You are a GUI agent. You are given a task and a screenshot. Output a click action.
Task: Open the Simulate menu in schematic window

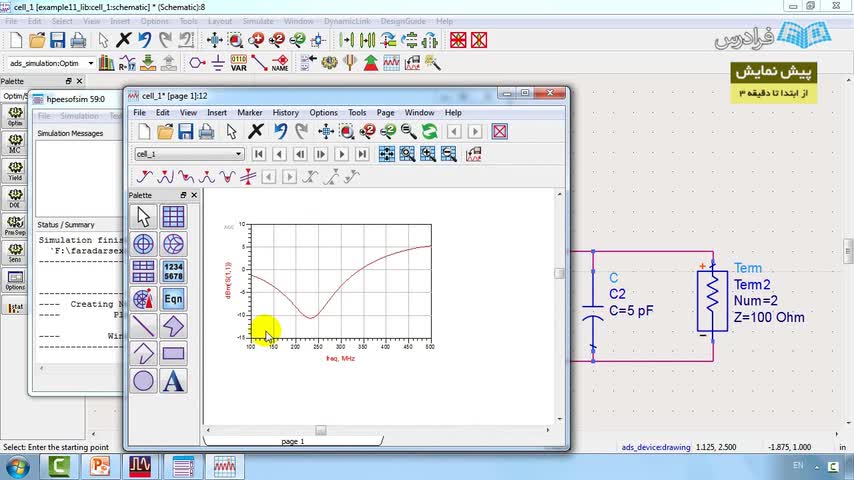point(258,21)
